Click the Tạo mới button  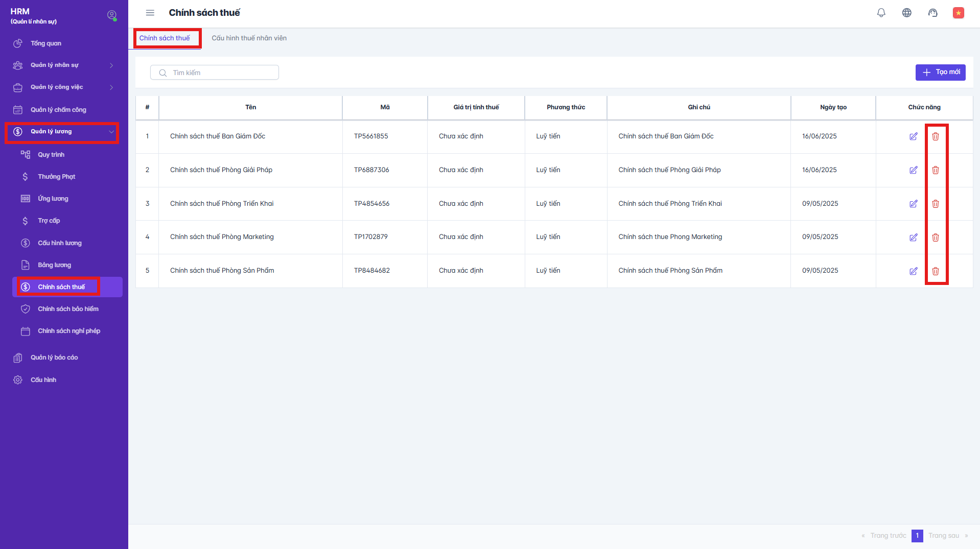coord(940,73)
